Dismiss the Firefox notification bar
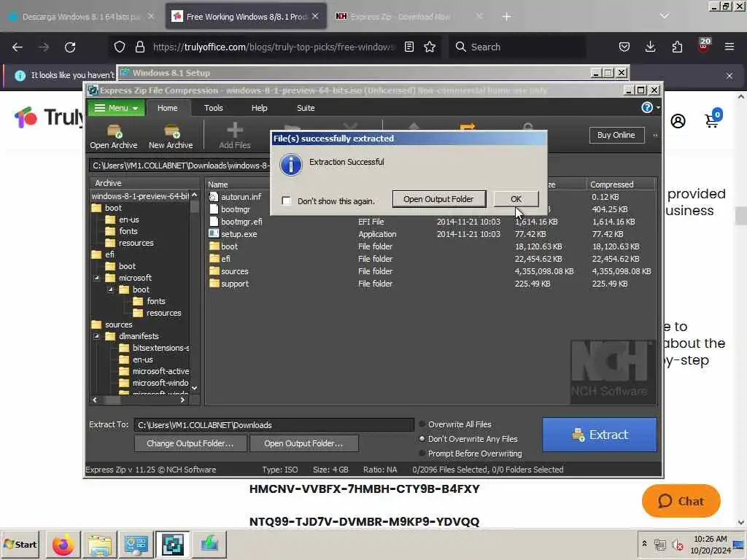 (x=729, y=76)
